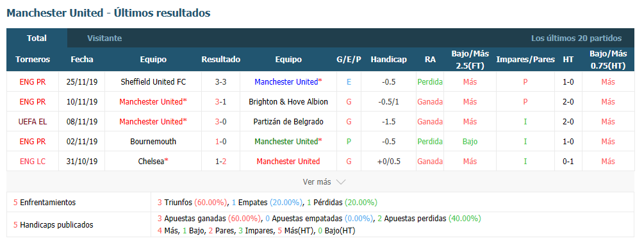The width and height of the screenshot is (644, 243).
Task: Open Los últimos 20 partidos selector
Action: (576, 38)
